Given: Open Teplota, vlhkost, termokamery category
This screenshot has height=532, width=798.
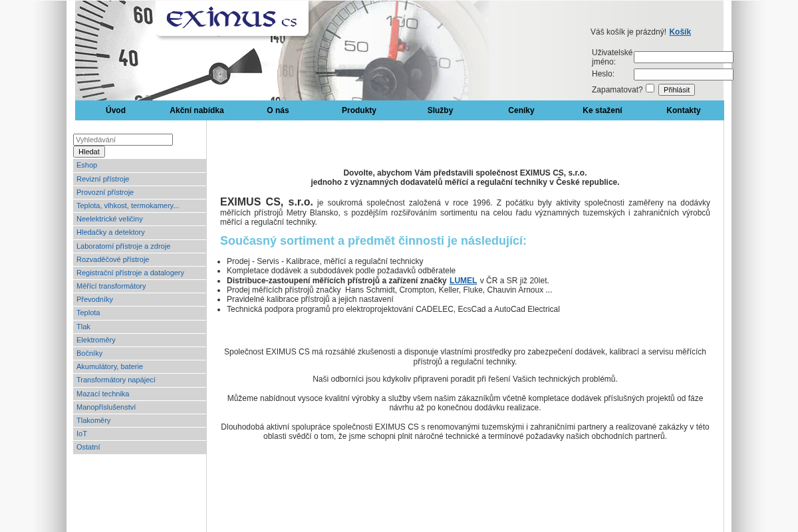Looking at the screenshot, I should tap(140, 205).
